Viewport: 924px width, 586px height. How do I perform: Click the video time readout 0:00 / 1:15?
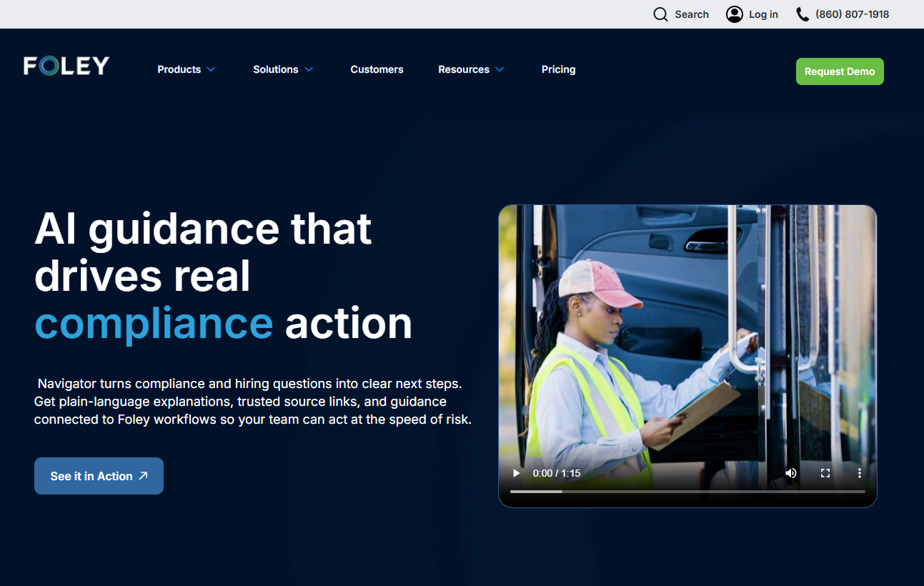(557, 473)
